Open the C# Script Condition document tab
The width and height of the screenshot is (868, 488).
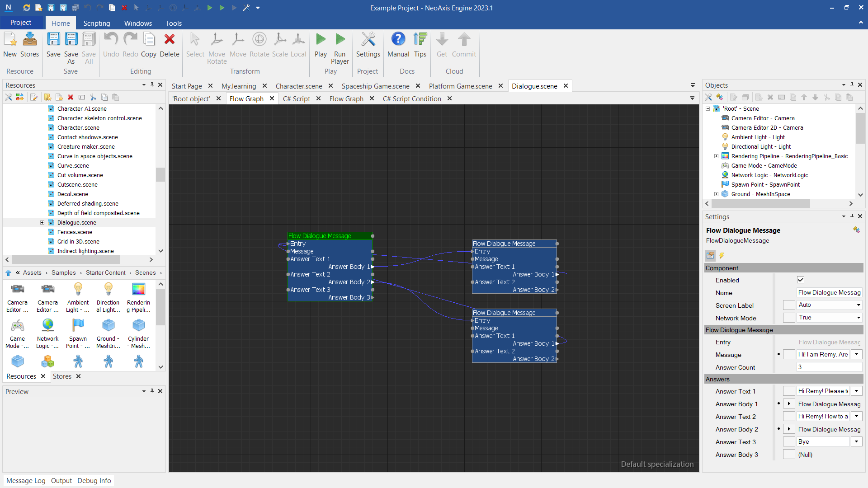coord(411,99)
